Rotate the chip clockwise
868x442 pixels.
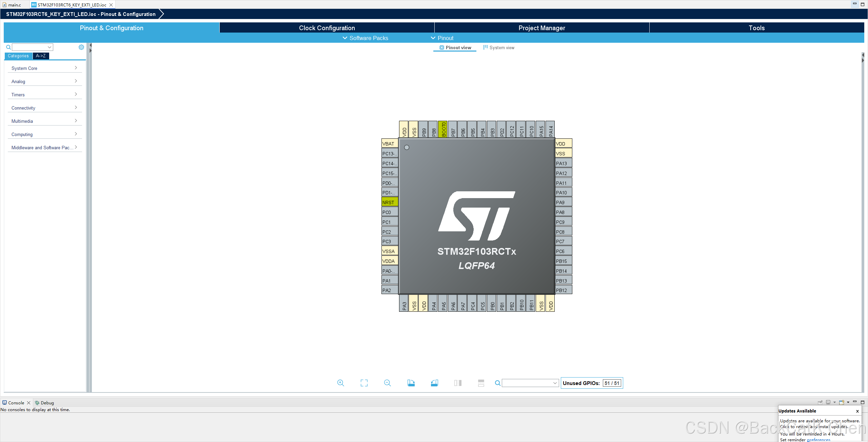411,383
